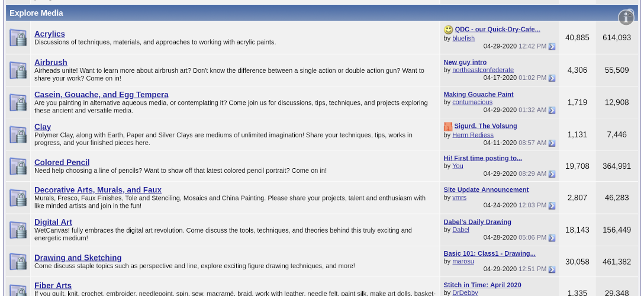Go to last post arrow for Dabel's Daily Drawing
Image resolution: width=644 pixels, height=296 pixels.
click(552, 238)
